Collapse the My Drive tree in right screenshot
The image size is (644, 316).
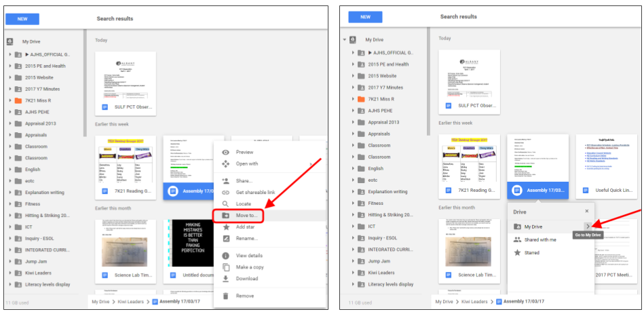pos(344,40)
